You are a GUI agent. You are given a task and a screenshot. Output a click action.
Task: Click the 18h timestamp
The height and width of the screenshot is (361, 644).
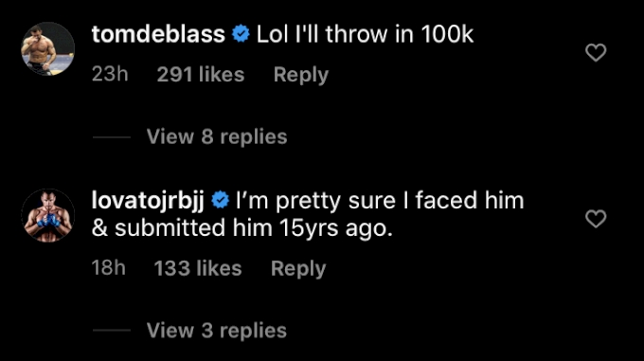[108, 268]
